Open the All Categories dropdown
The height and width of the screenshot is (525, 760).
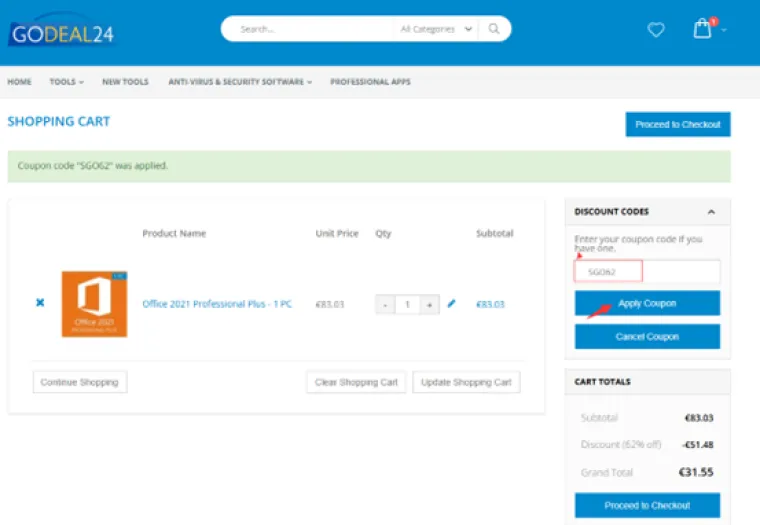[x=436, y=29]
